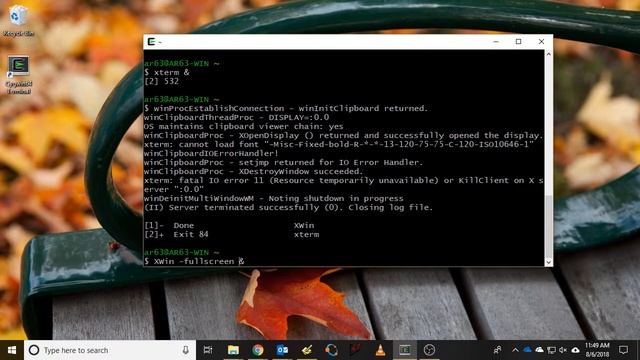This screenshot has width=640, height=360.
Task: Click the blue OneDrive tray icon
Action: (527, 350)
